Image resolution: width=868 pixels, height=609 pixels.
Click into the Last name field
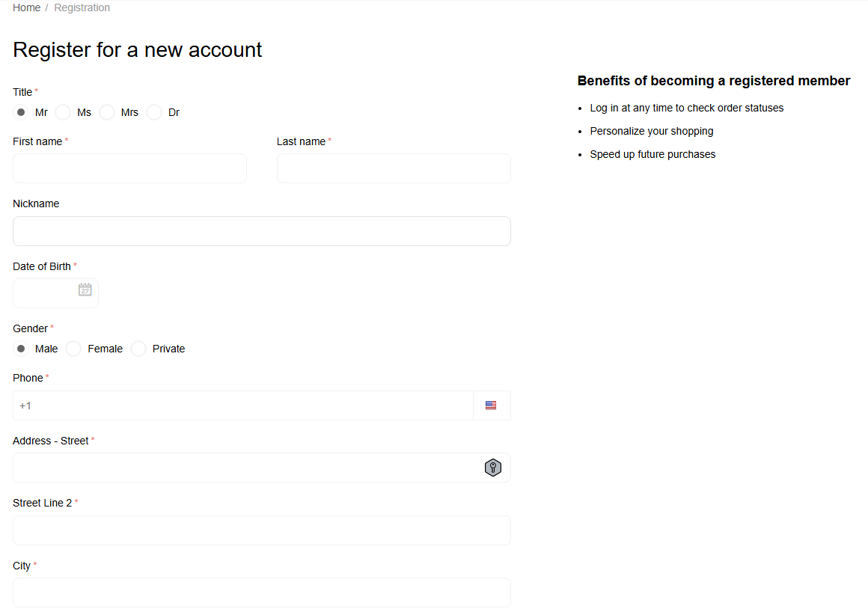coord(394,168)
